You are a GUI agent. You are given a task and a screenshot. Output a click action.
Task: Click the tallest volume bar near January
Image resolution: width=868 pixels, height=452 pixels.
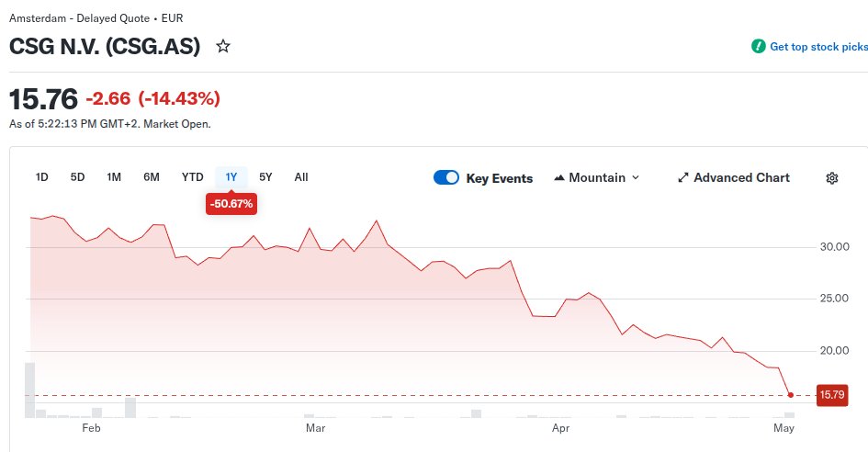coord(30,390)
